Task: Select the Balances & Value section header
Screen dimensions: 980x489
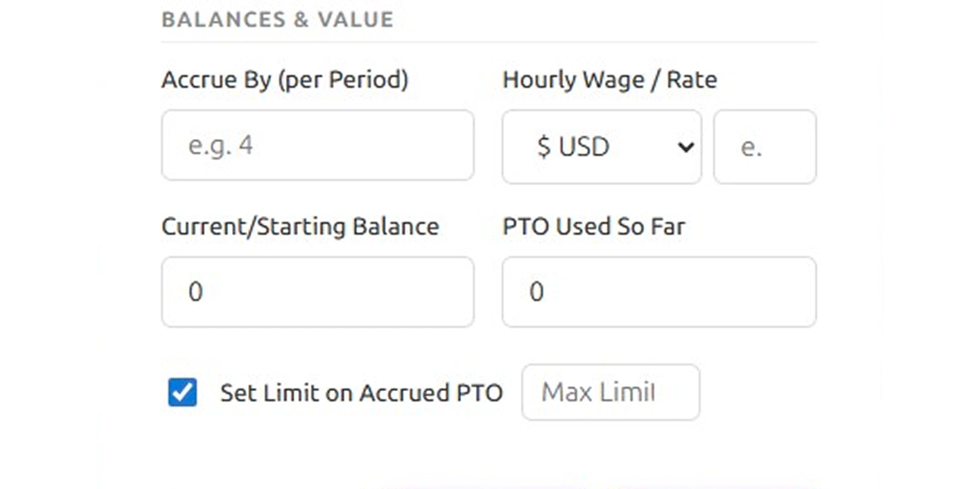Action: point(277,20)
